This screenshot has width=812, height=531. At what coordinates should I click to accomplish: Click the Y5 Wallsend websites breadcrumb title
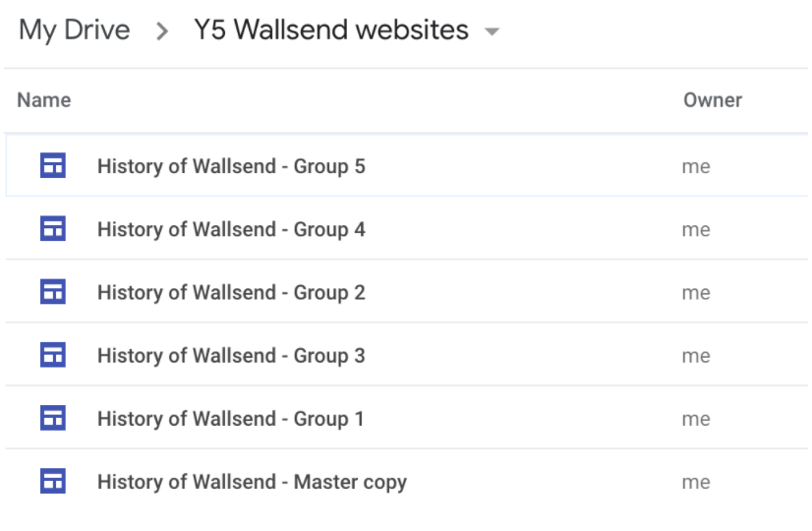[331, 29]
